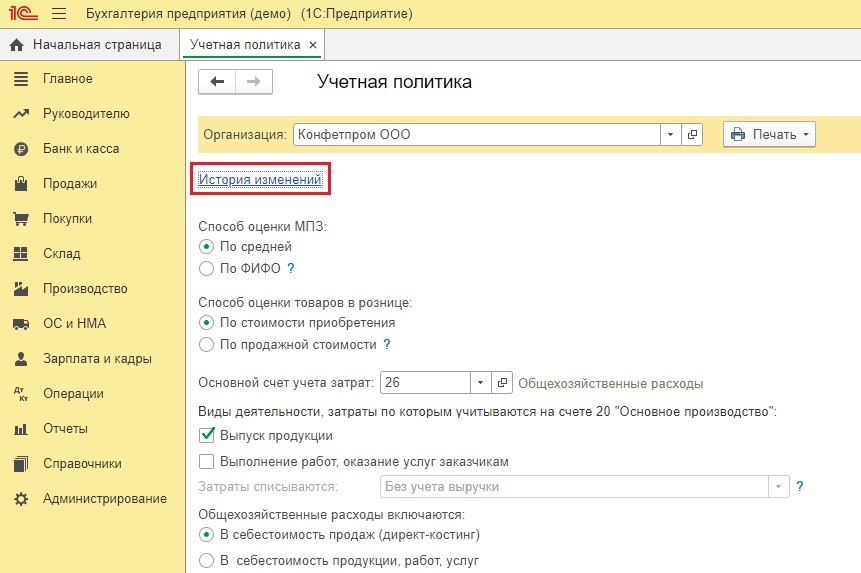Select По продажной стоимости option

click(x=206, y=344)
